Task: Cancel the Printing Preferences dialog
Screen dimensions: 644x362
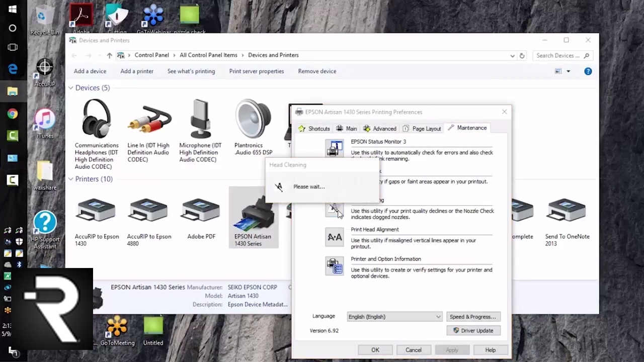Action: (x=414, y=350)
